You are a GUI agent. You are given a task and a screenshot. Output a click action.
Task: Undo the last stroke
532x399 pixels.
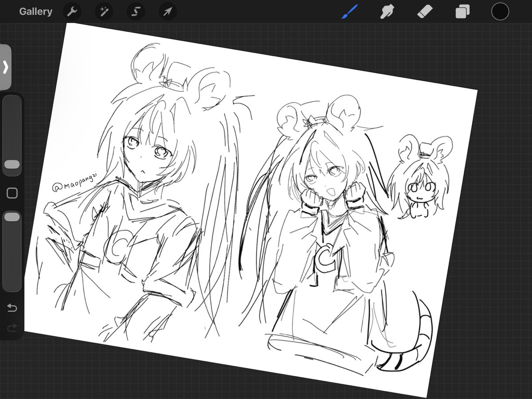(x=12, y=308)
